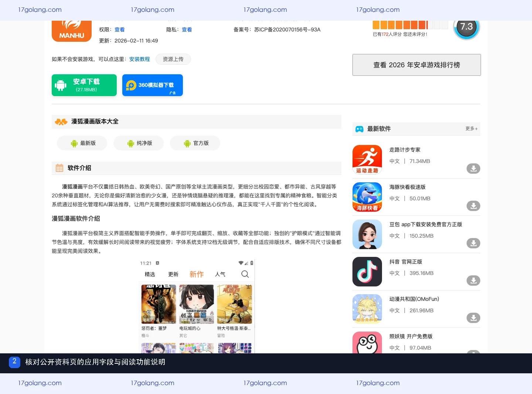Screen dimensions: 532x394
Task: Rate the app on the orange rating bar
Action: (410, 25)
